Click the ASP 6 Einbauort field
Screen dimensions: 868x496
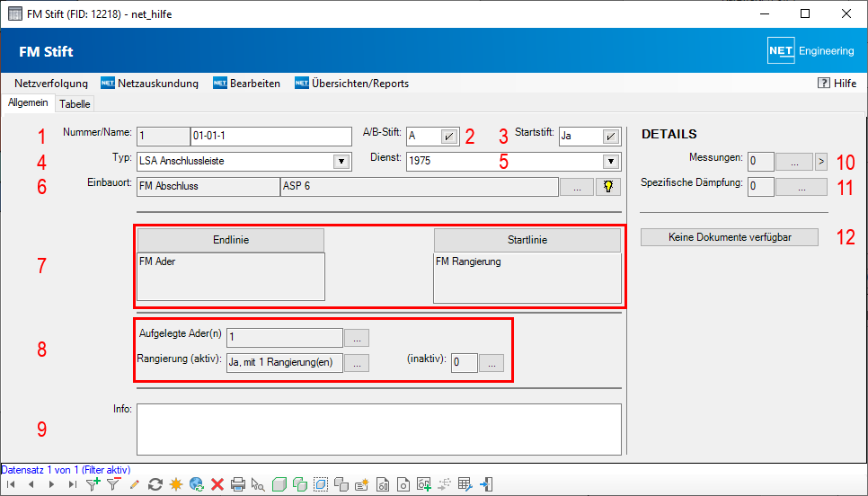[x=420, y=187]
